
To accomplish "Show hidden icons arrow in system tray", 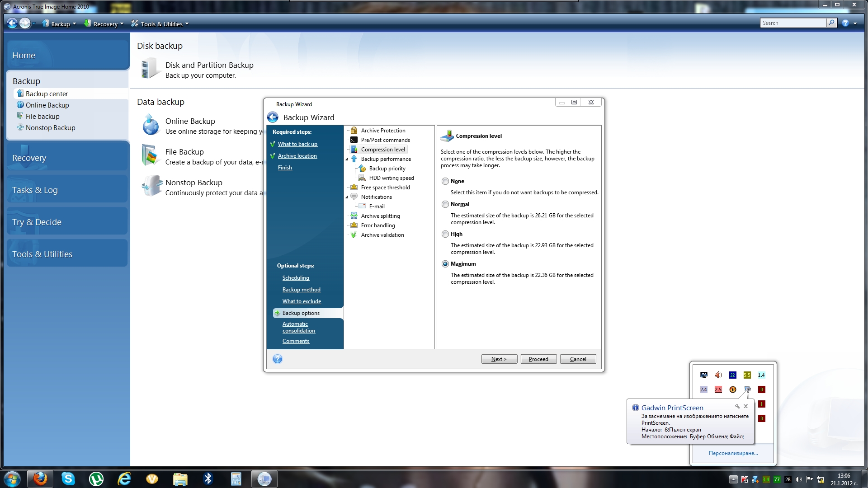I will 733,479.
